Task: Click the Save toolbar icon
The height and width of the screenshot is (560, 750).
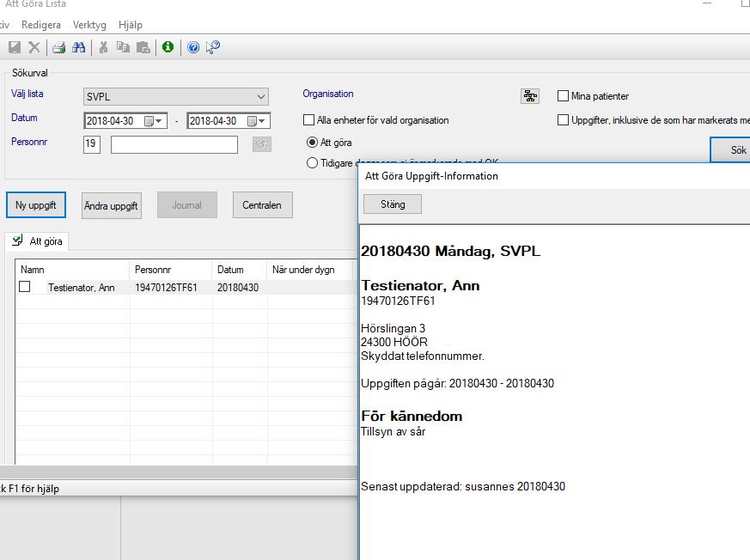Action: pos(15,47)
